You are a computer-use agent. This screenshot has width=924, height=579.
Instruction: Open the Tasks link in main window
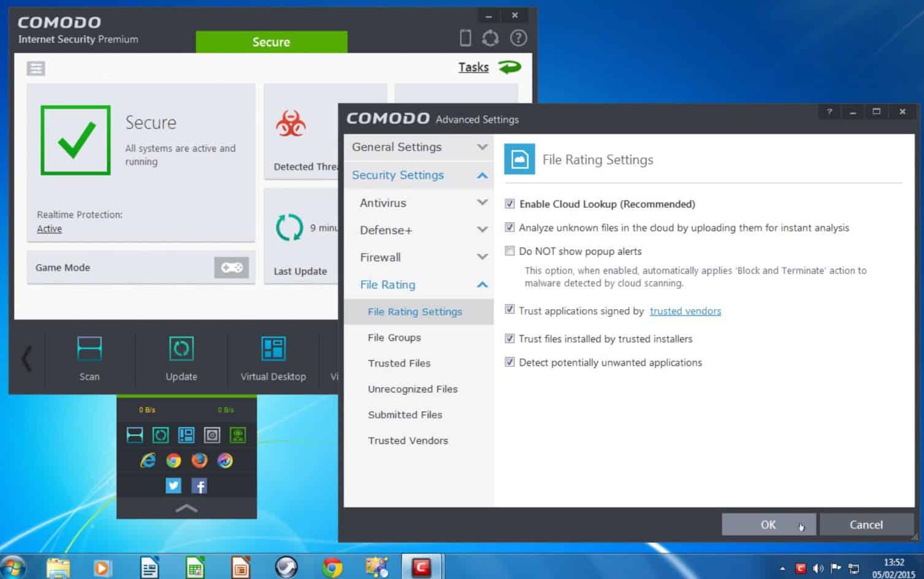pyautogui.click(x=473, y=67)
